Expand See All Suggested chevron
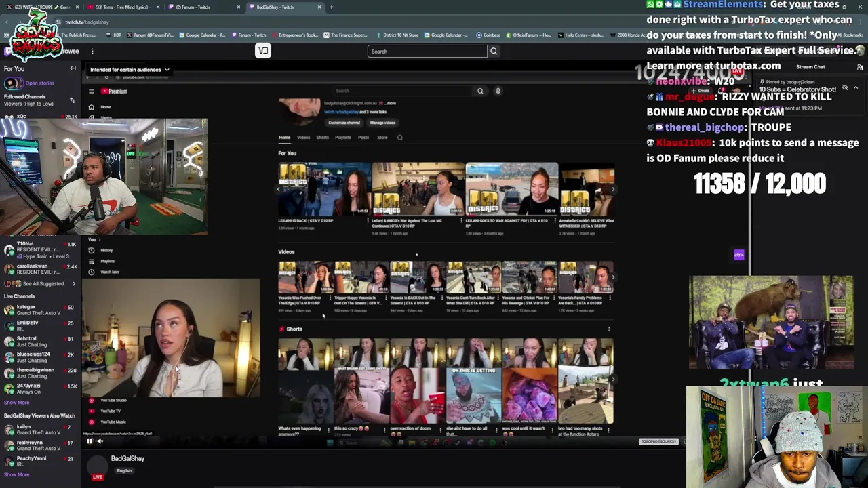Screen dimensions: 868x488 coord(74,284)
